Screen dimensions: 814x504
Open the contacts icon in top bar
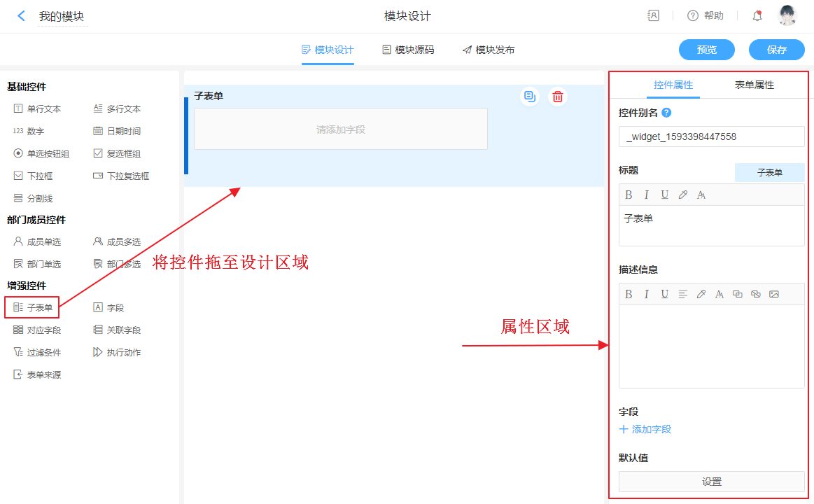click(653, 16)
